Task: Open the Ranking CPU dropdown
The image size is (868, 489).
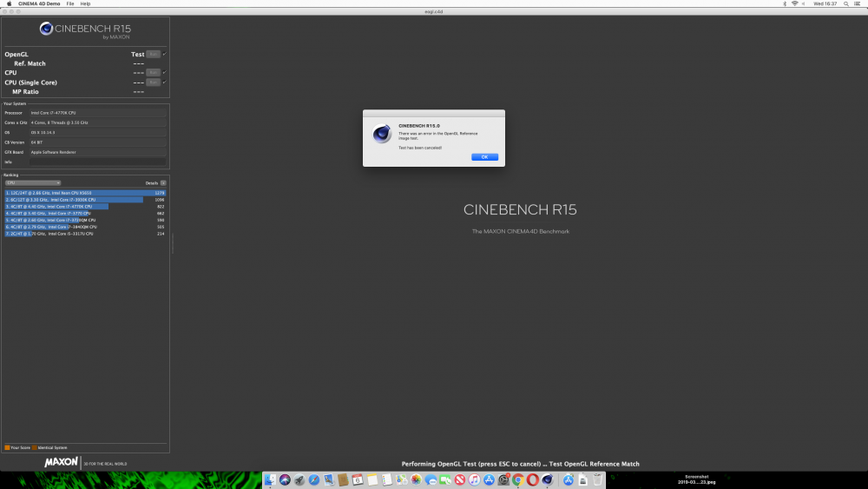Action: (x=33, y=182)
